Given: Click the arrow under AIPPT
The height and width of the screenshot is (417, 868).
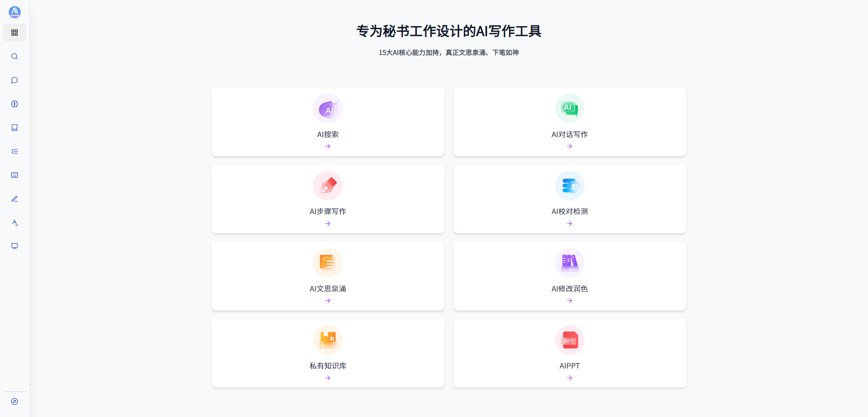Looking at the screenshot, I should [570, 378].
